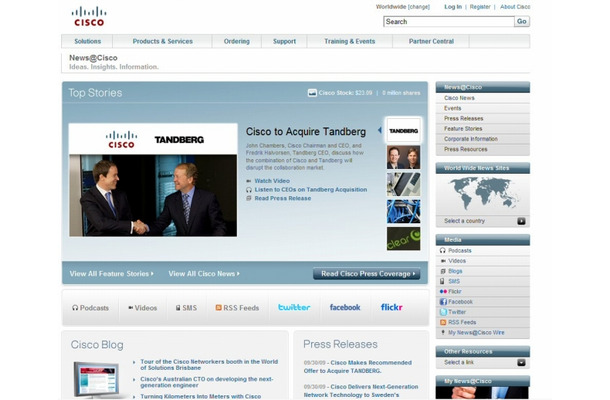
Task: Open the Select a link dropdown arrow
Action: tap(521, 363)
